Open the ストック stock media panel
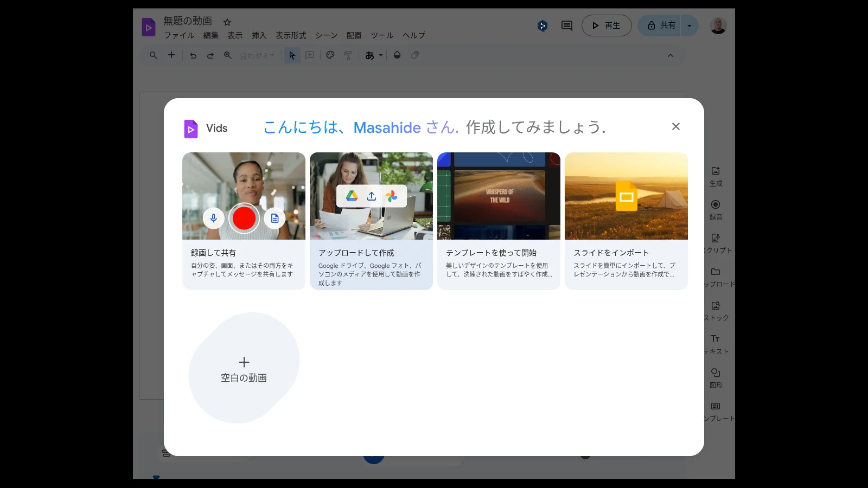This screenshot has height=488, width=868. tap(716, 311)
